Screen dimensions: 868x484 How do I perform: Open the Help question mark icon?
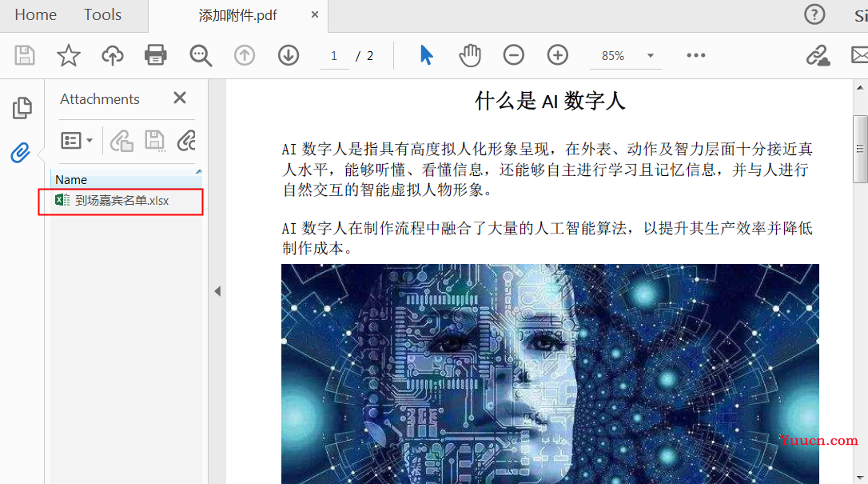click(x=814, y=14)
